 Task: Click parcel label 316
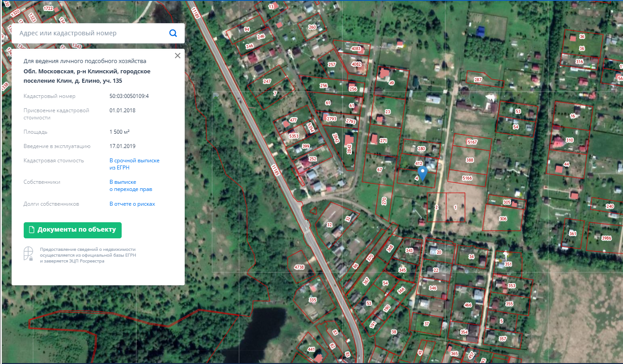580,62
